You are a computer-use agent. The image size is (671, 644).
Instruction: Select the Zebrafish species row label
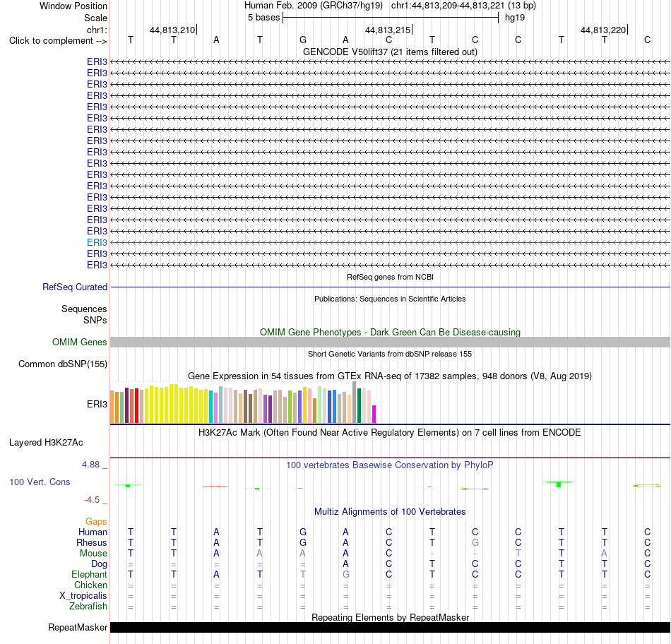[88, 607]
